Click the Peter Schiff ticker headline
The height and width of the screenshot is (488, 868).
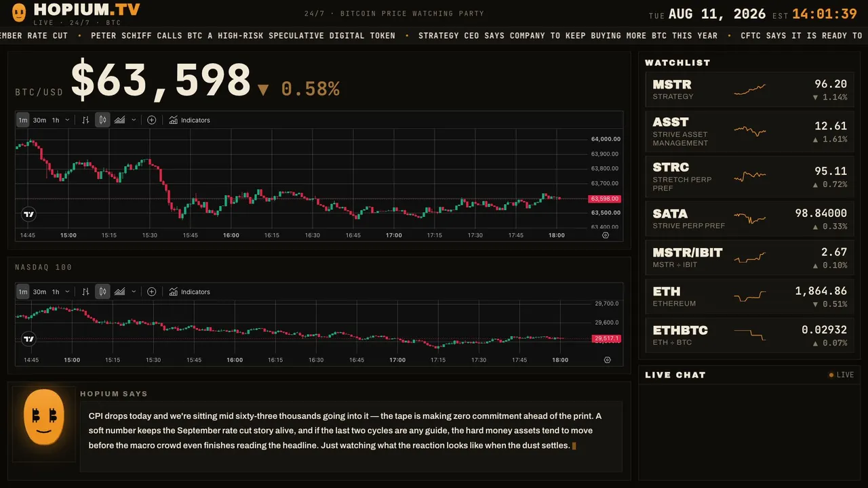click(x=243, y=35)
